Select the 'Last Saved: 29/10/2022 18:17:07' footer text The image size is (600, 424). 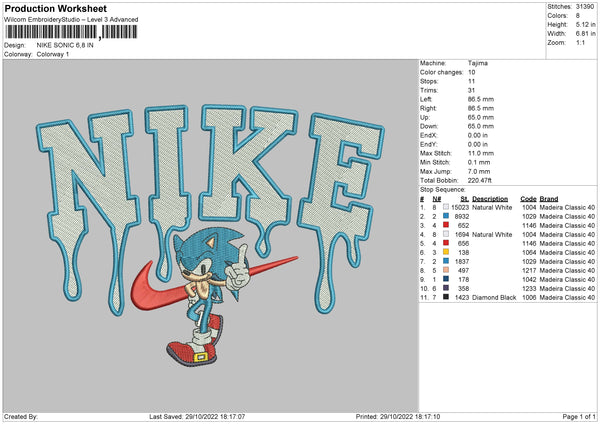[x=197, y=416]
